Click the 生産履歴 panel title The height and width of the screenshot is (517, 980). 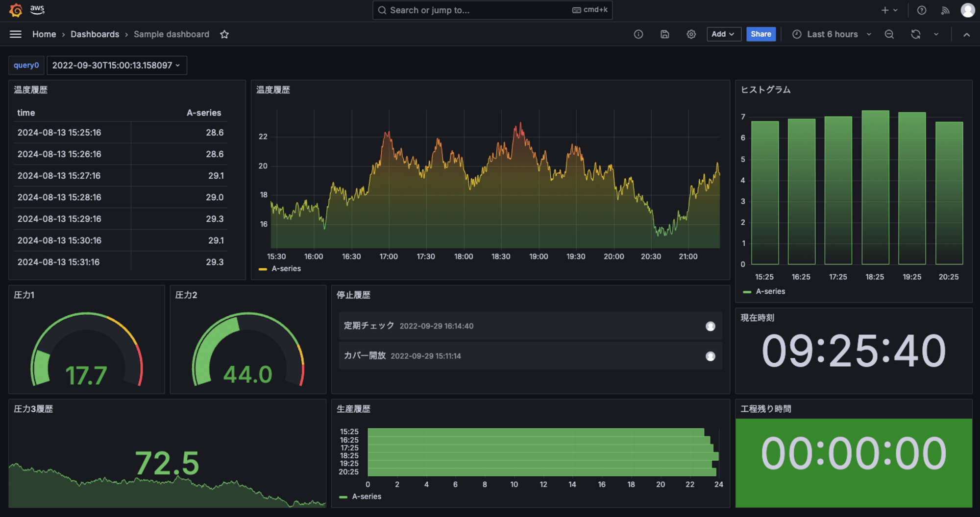pyautogui.click(x=353, y=409)
